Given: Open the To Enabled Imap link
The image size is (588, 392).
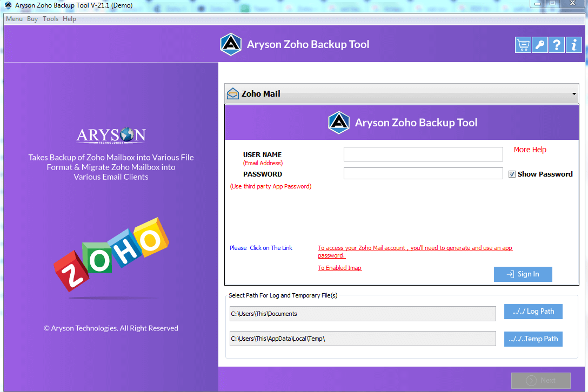Looking at the screenshot, I should [x=340, y=268].
